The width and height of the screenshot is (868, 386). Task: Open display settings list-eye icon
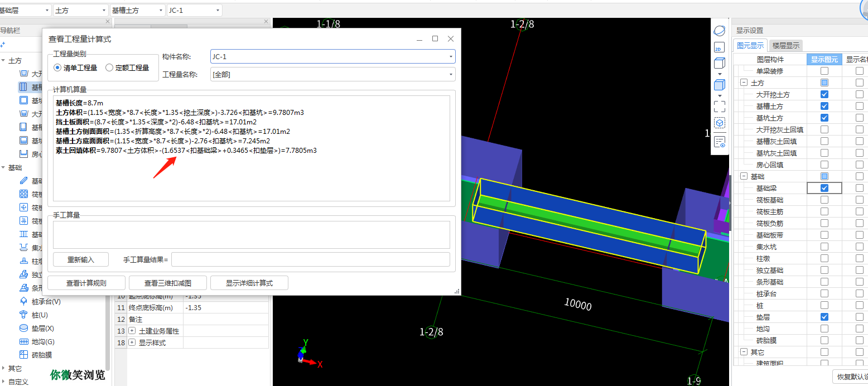[720, 142]
